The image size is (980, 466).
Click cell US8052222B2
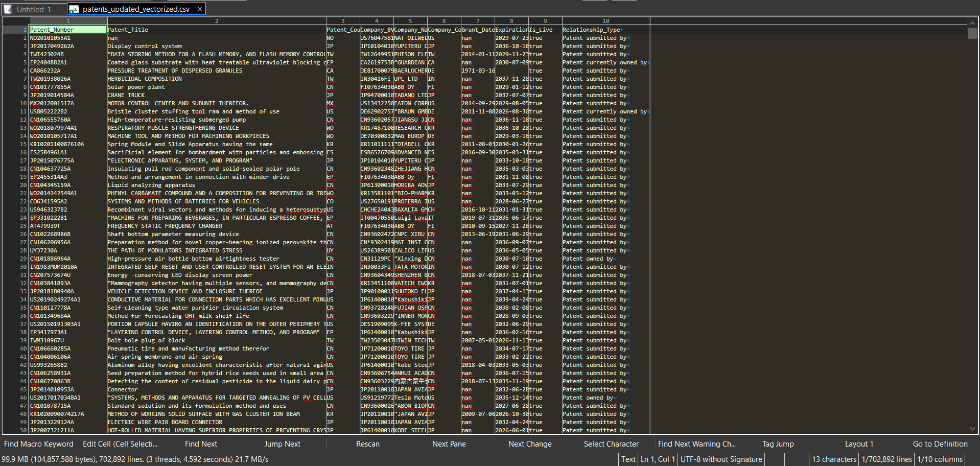(68, 111)
